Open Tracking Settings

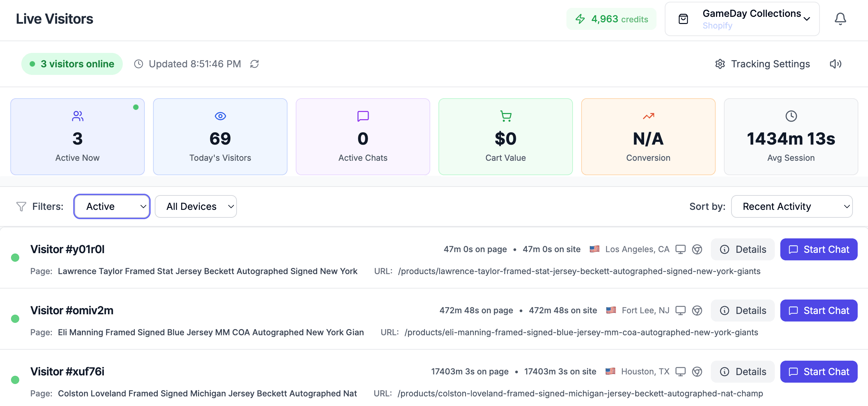pyautogui.click(x=762, y=64)
